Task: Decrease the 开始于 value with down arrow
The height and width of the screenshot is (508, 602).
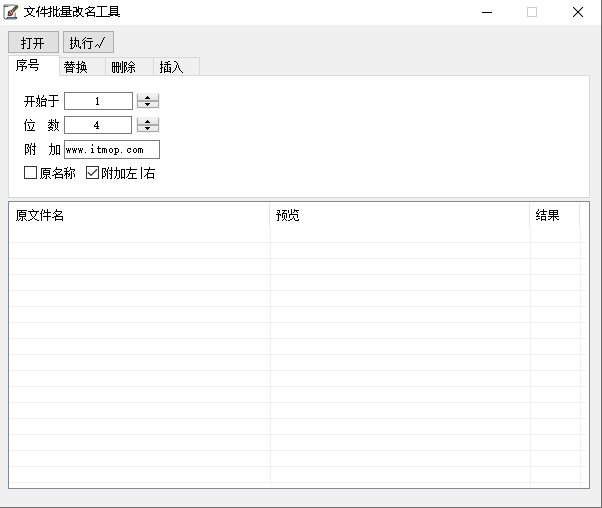Action: click(x=148, y=104)
